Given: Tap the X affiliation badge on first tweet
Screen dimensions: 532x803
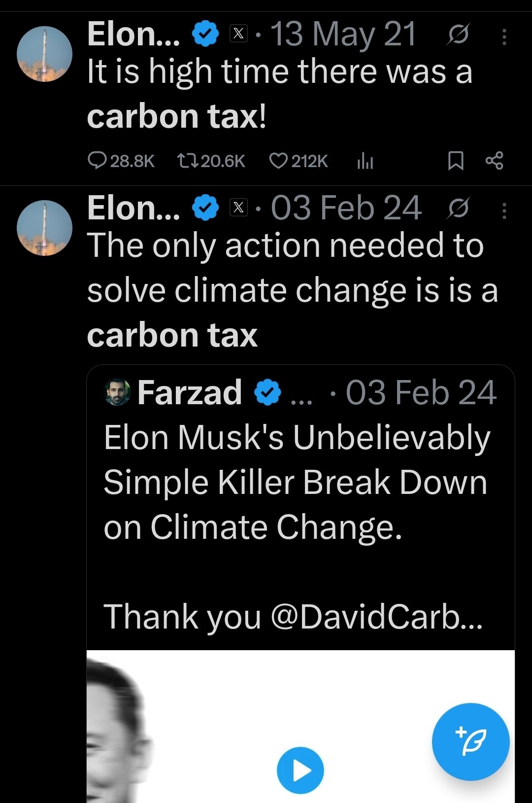Looking at the screenshot, I should [238, 34].
